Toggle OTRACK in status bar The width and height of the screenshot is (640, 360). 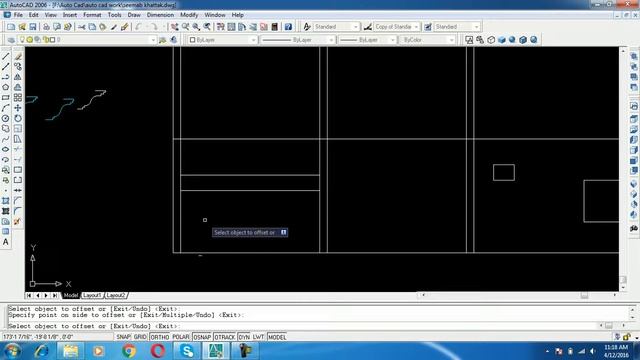225,337
